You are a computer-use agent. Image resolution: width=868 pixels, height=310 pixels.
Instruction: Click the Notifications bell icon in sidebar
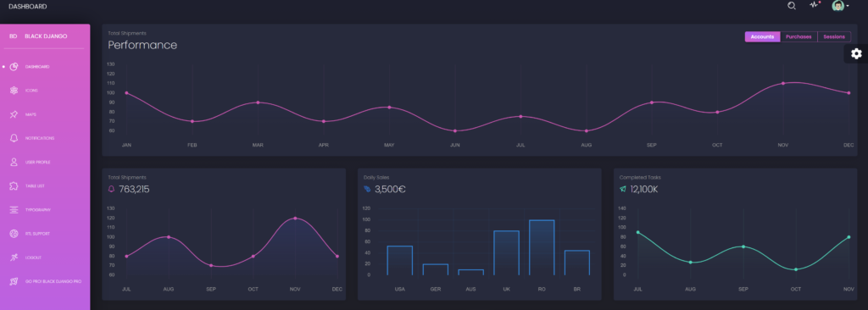point(14,138)
